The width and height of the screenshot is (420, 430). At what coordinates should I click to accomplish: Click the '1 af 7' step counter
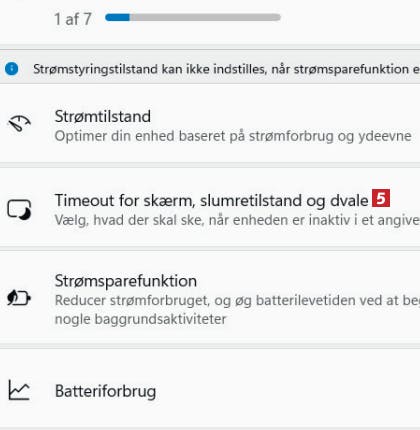click(73, 19)
